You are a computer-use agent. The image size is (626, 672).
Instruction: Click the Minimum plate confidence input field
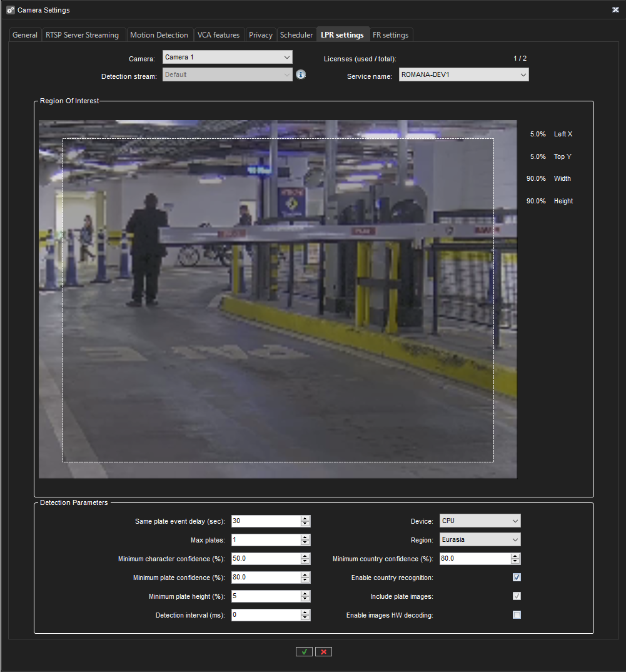265,578
